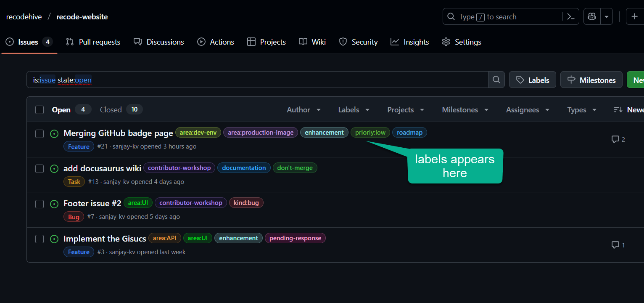This screenshot has width=644, height=303.
Task: Show Open issues count tab
Action: [x=71, y=110]
